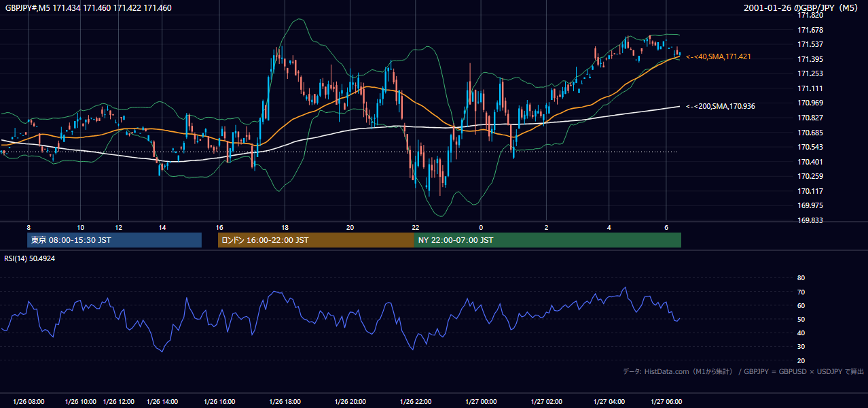Click the RSI scale value 50
This screenshot has height=408, width=868.
(801, 319)
